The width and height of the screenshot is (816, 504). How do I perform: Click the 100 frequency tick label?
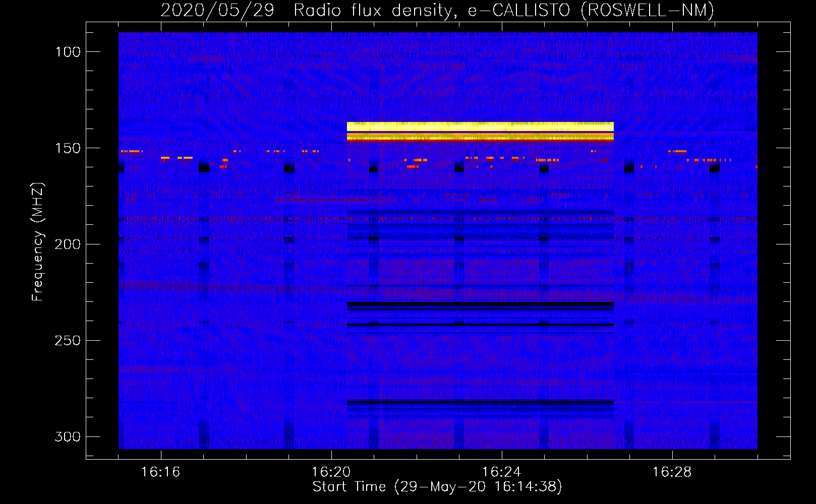coord(68,52)
